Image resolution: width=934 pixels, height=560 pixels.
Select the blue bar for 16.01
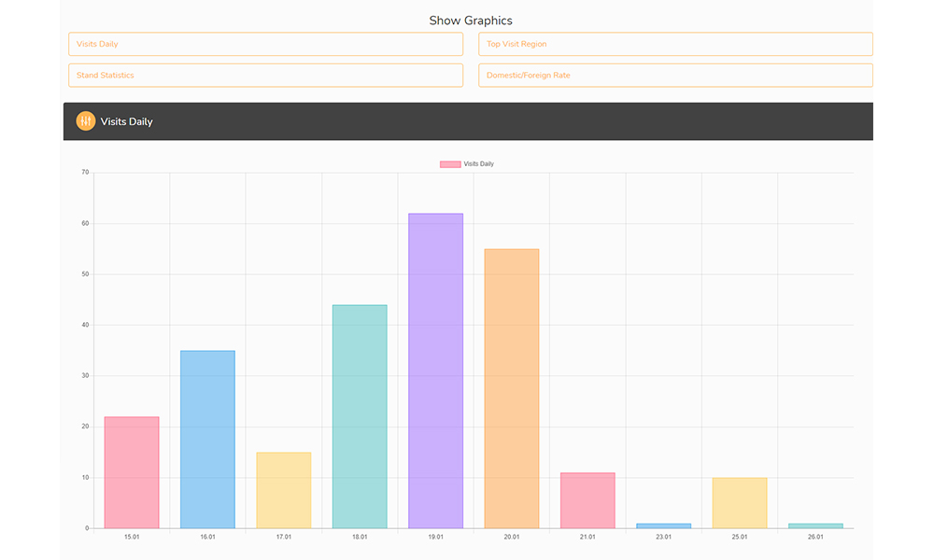pos(207,439)
